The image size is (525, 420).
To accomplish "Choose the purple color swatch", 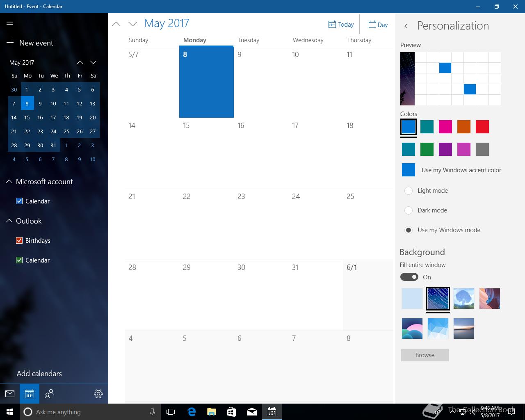I will pyautogui.click(x=445, y=149).
